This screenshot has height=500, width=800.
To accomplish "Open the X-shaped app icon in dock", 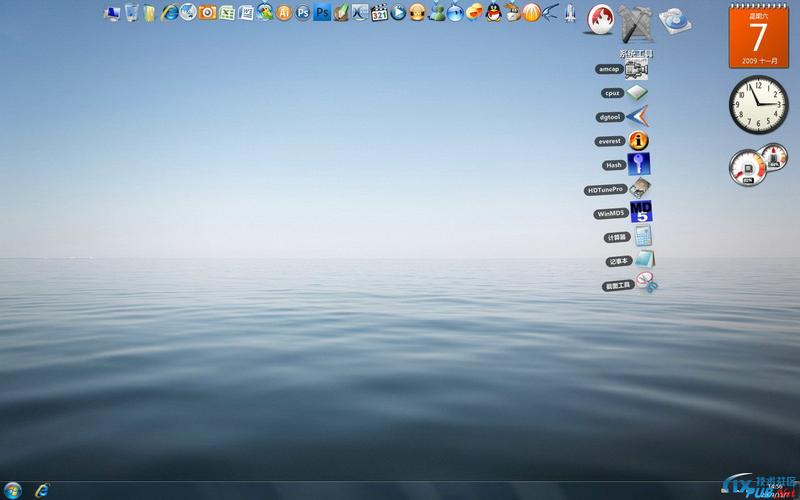I will (x=360, y=12).
